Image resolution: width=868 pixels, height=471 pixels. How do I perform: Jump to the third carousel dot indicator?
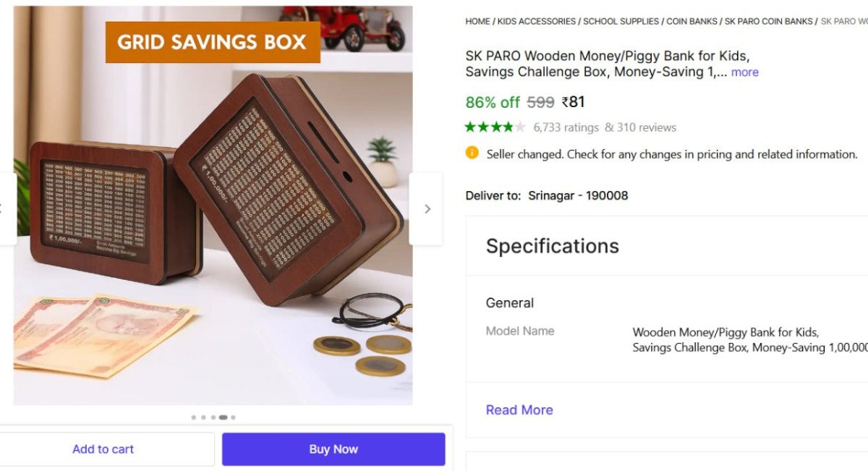point(213,417)
